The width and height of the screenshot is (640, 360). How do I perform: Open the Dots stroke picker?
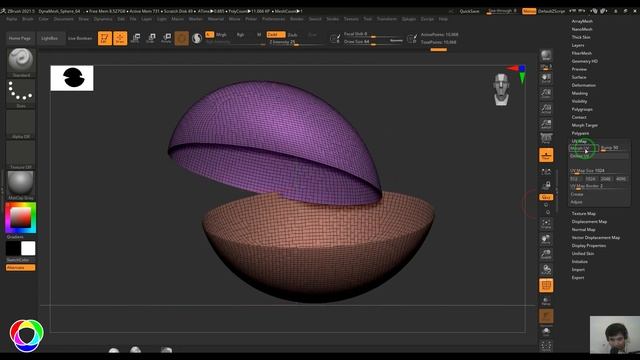point(20,93)
